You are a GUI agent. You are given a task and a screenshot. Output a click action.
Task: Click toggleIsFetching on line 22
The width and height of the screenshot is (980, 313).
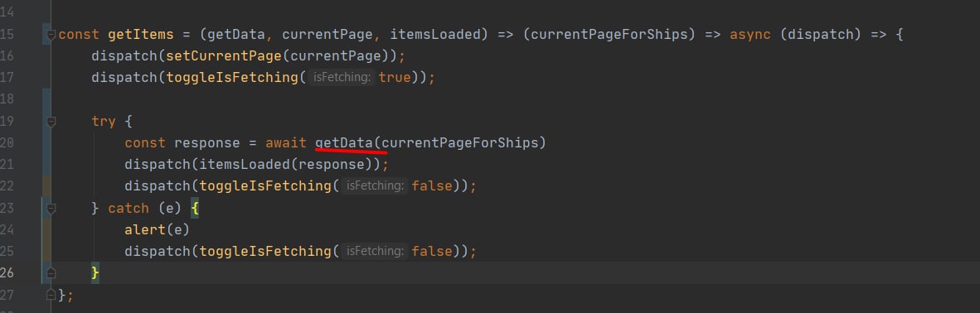(264, 186)
